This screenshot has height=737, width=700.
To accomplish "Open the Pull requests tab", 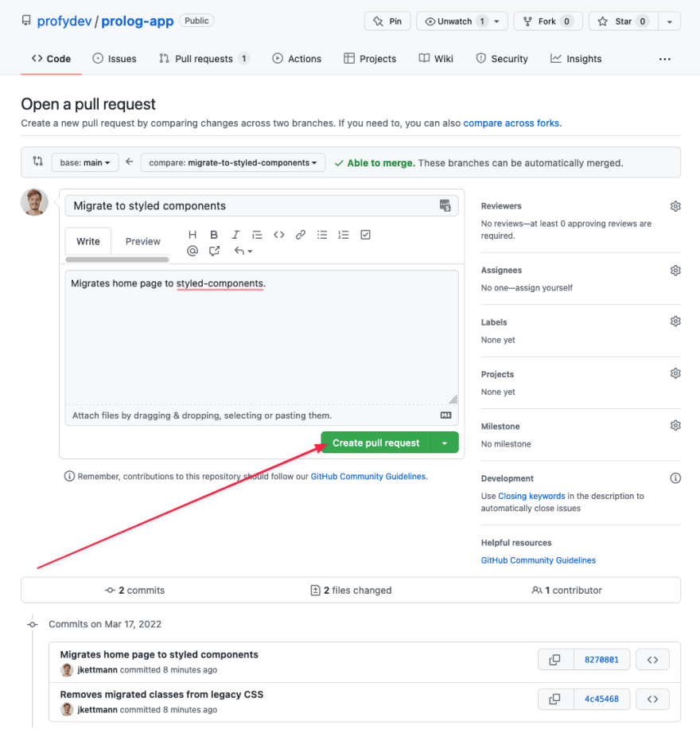I will 204,59.
